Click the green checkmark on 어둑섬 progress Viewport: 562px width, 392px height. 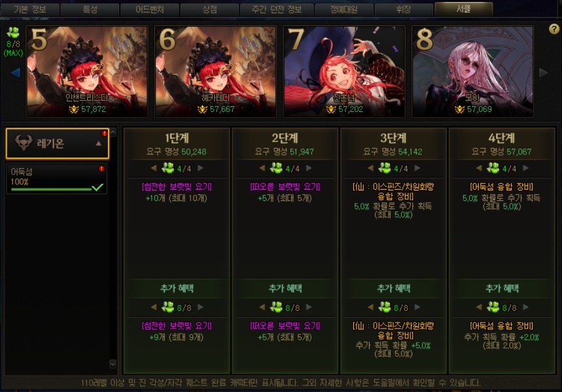coord(97,187)
